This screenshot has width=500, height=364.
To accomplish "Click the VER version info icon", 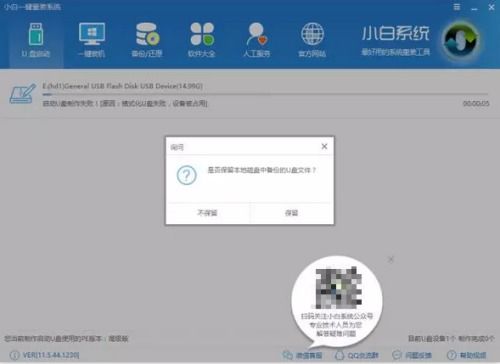I will pyautogui.click(x=14, y=355).
